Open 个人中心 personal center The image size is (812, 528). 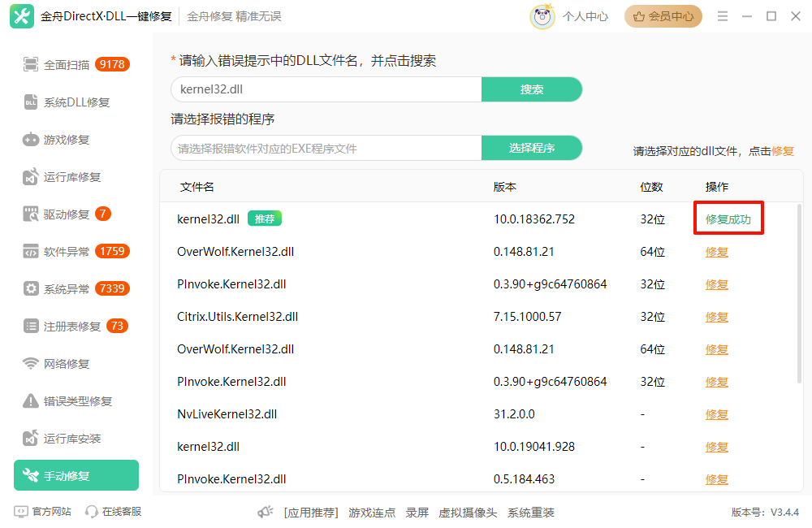coord(585,15)
